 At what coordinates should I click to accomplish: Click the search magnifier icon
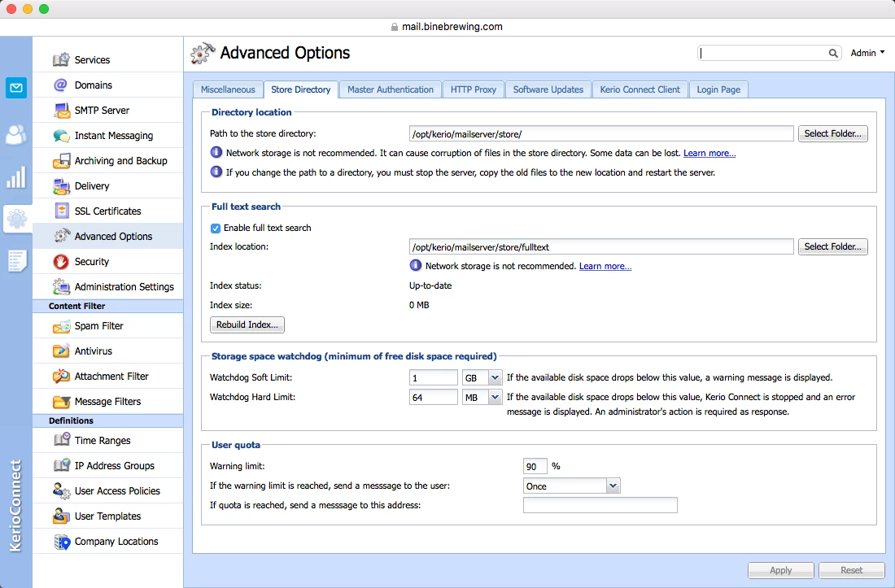pyautogui.click(x=834, y=53)
